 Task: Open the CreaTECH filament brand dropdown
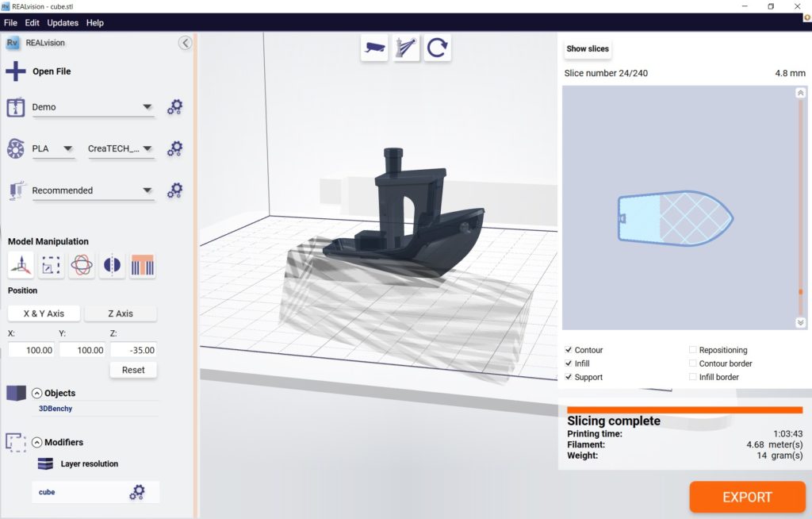tap(121, 149)
